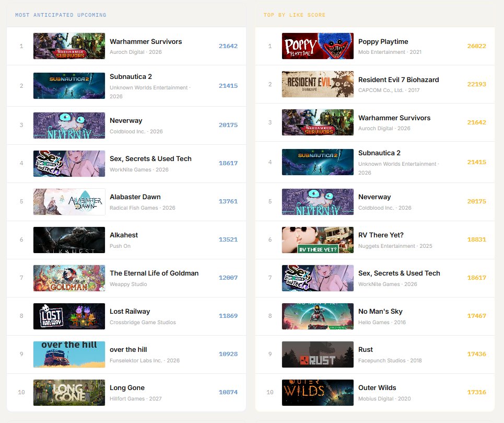Open the Outer Wilds cover image
Image resolution: width=504 pixels, height=423 pixels.
click(x=318, y=393)
